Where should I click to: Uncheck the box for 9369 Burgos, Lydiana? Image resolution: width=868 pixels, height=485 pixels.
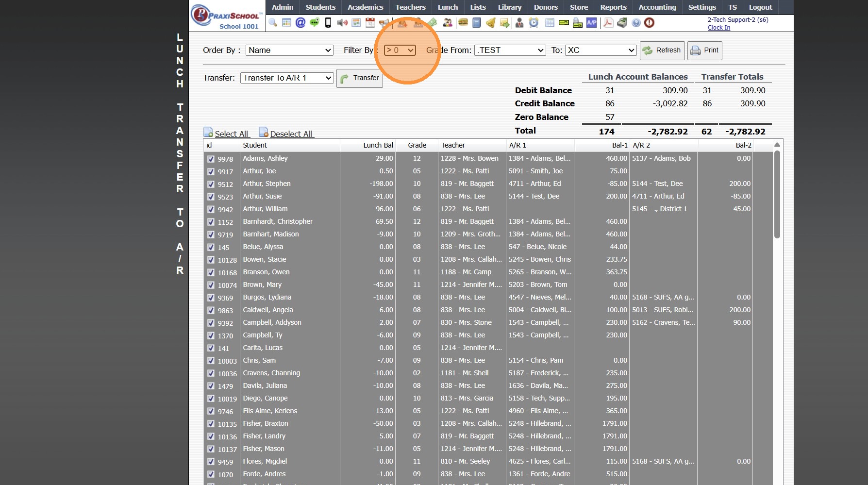pyautogui.click(x=211, y=298)
